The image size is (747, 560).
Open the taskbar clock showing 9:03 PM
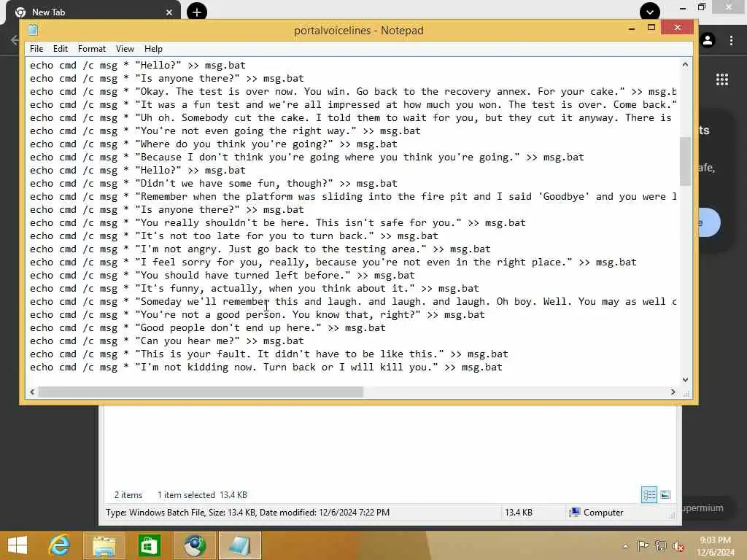(716, 545)
